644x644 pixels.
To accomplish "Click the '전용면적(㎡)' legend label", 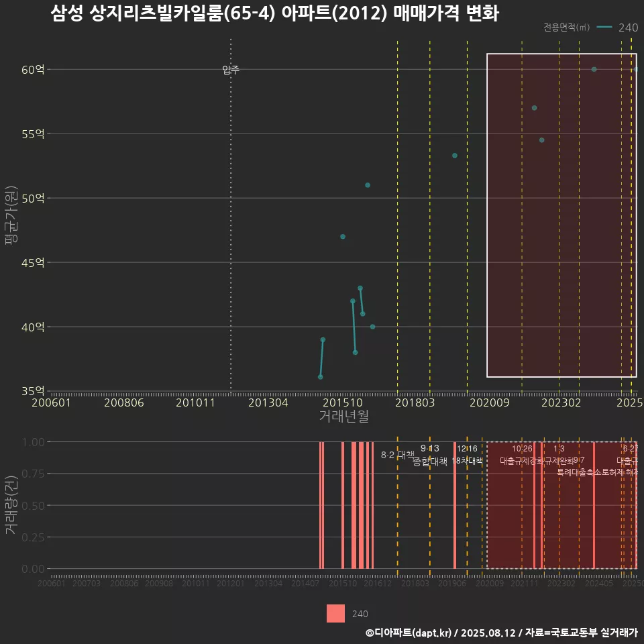I will point(566,27).
